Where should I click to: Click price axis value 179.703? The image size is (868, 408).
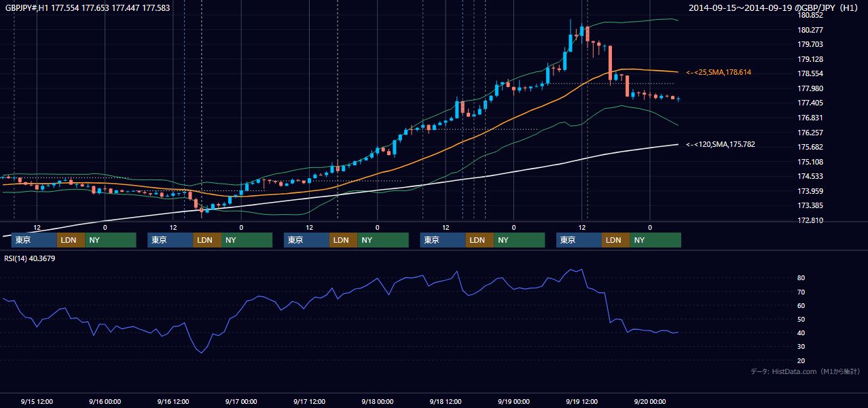pos(810,45)
